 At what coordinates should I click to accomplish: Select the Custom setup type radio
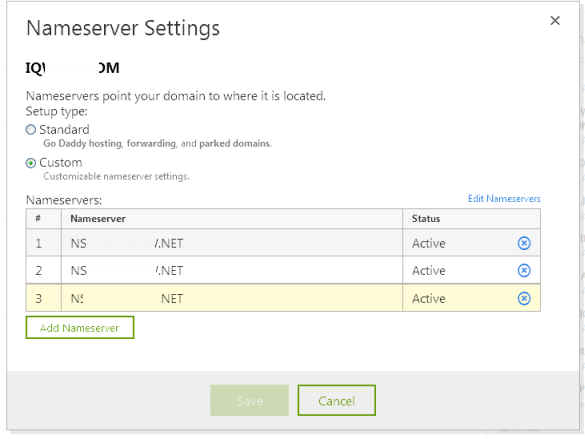[x=31, y=163]
